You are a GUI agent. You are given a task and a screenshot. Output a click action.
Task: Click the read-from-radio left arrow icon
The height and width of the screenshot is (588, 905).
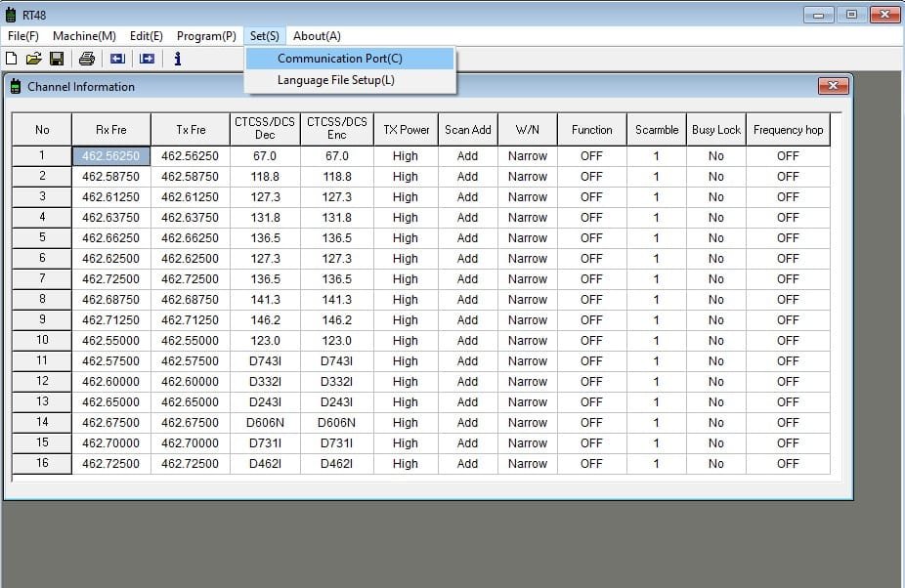116,59
